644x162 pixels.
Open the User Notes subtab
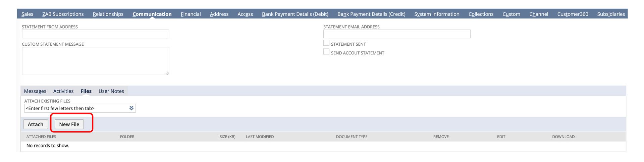click(111, 91)
